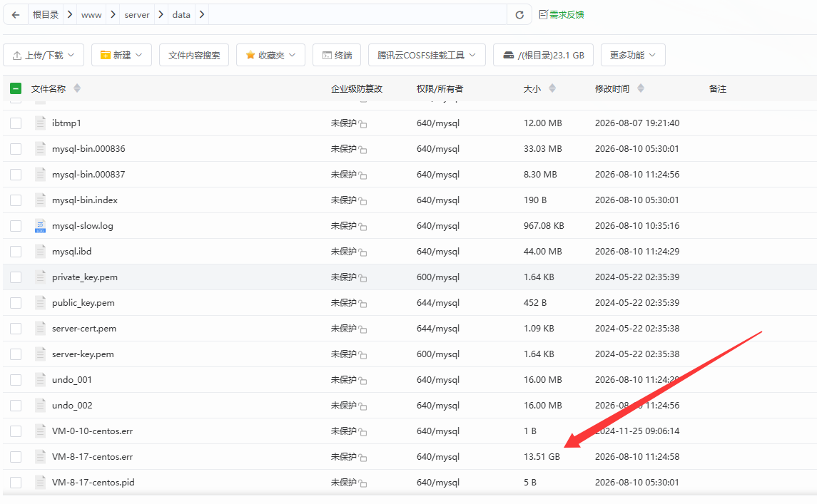
Task: Click the lock icon for public_key.pem
Action: [x=362, y=304]
